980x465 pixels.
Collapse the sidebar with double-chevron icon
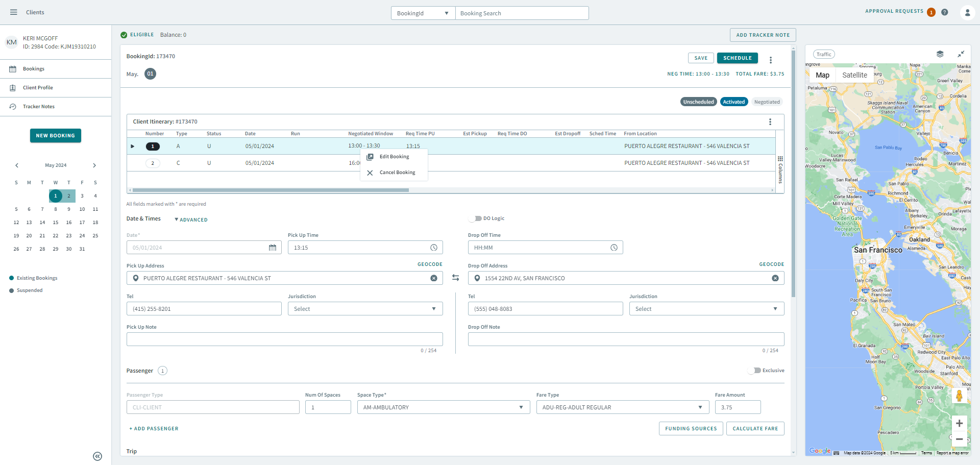tap(97, 456)
